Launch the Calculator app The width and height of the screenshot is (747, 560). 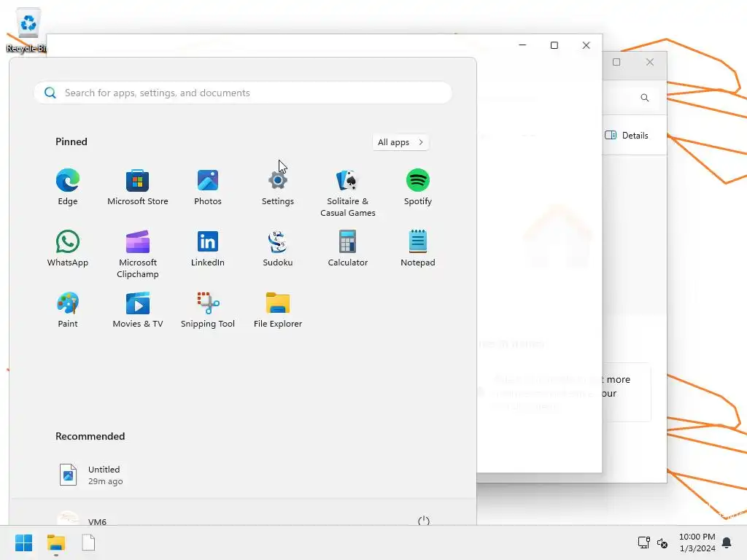click(348, 248)
